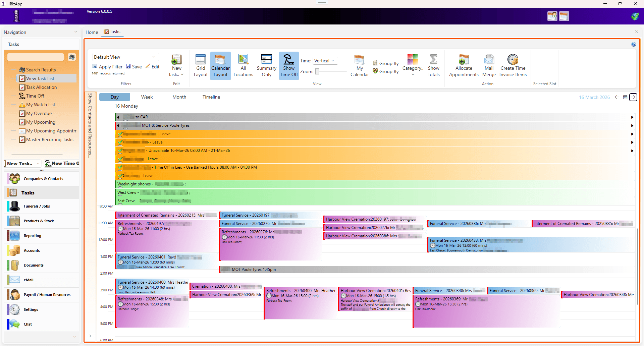Show Totals with the sigma icon

(x=433, y=66)
